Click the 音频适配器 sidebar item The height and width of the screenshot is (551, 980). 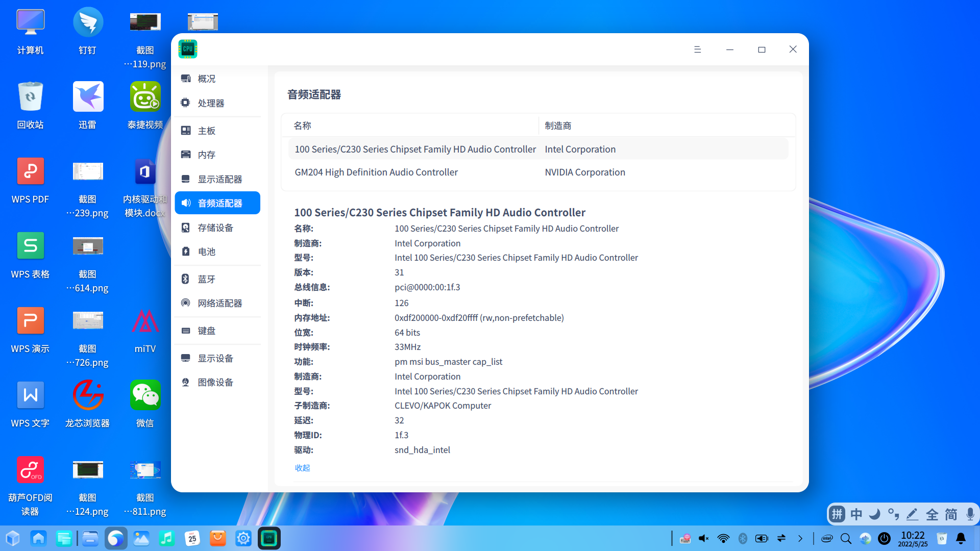[217, 203]
